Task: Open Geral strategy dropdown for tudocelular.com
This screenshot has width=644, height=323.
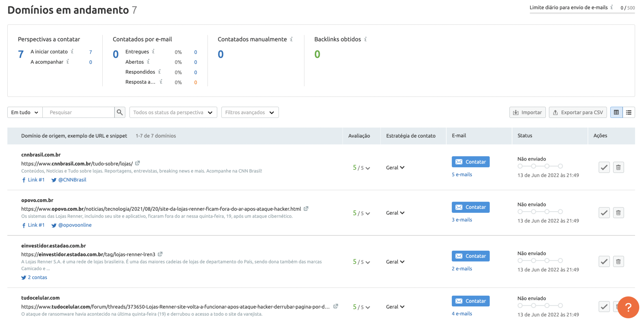Action: [395, 307]
